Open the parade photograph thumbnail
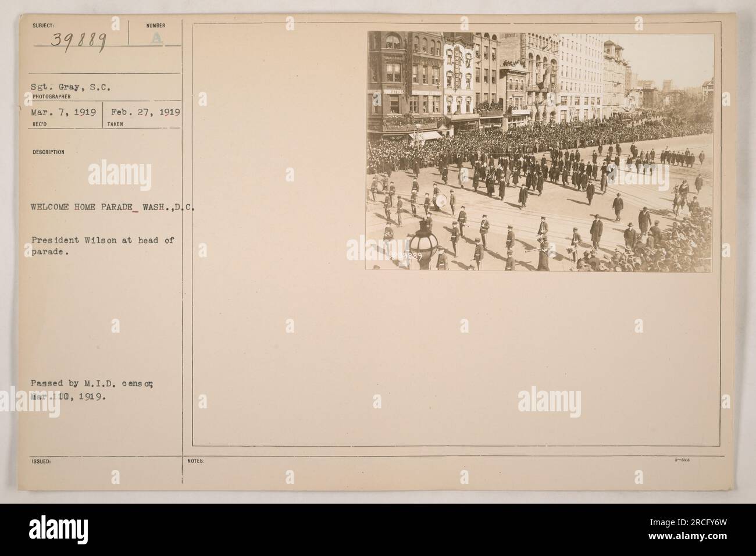 click(x=539, y=151)
